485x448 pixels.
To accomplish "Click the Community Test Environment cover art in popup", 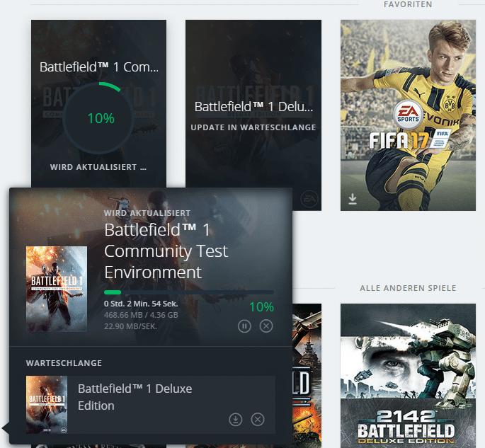I will (x=57, y=289).
